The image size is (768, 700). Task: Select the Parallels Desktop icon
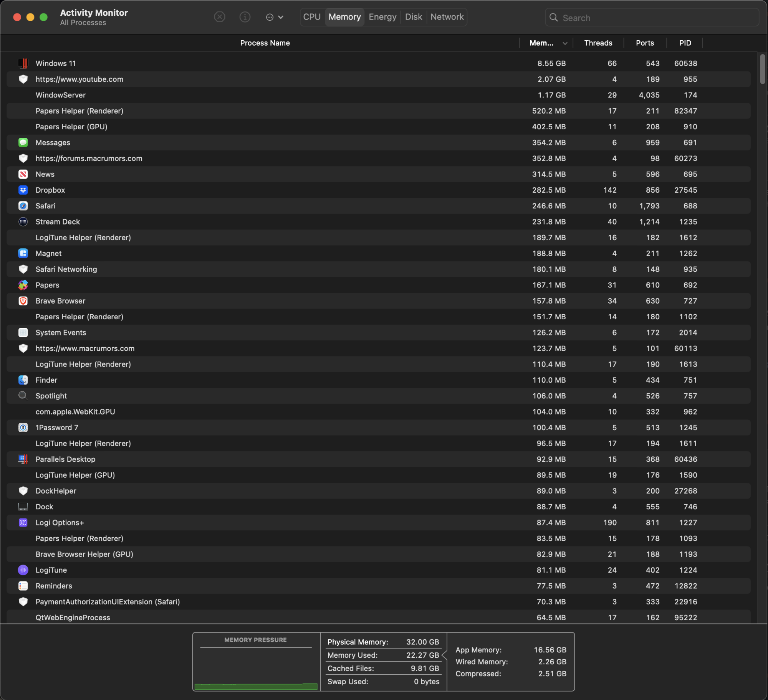click(x=23, y=459)
